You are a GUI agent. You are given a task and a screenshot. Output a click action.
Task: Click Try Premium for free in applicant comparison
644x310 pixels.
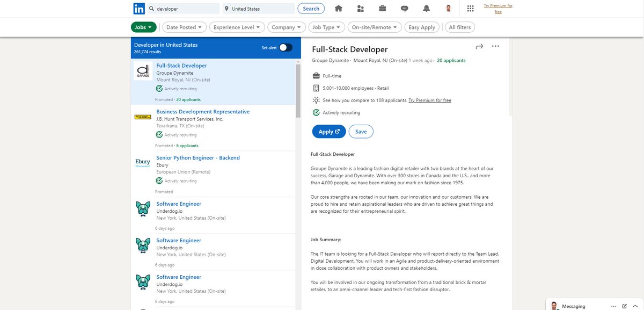[430, 100]
